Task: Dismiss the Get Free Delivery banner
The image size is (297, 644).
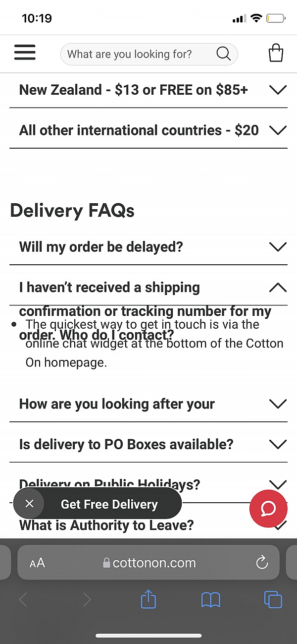Action: [29, 504]
